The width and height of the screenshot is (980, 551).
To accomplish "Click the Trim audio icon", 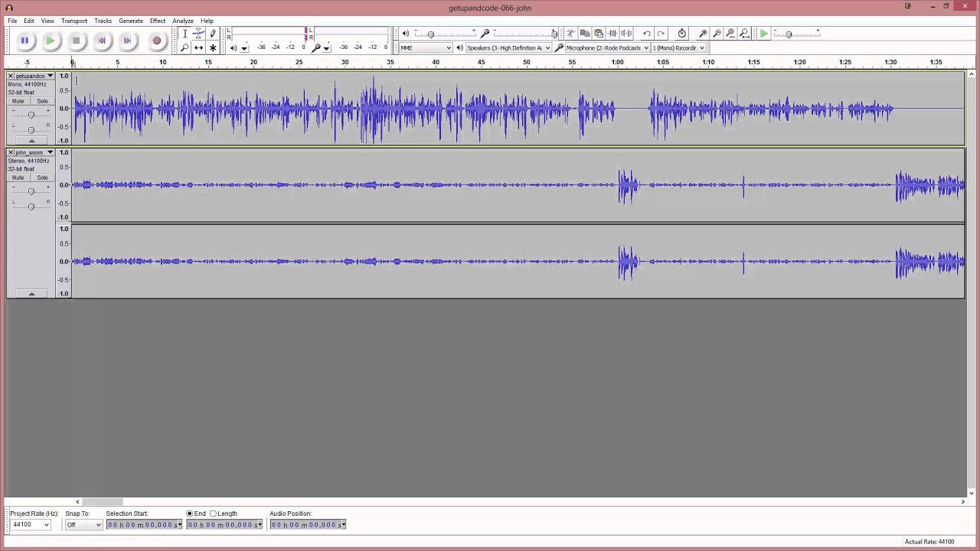I will [x=612, y=34].
